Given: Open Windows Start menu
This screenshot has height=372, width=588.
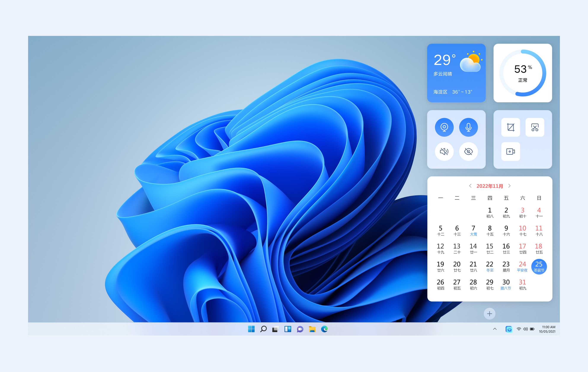Looking at the screenshot, I should [251, 329].
